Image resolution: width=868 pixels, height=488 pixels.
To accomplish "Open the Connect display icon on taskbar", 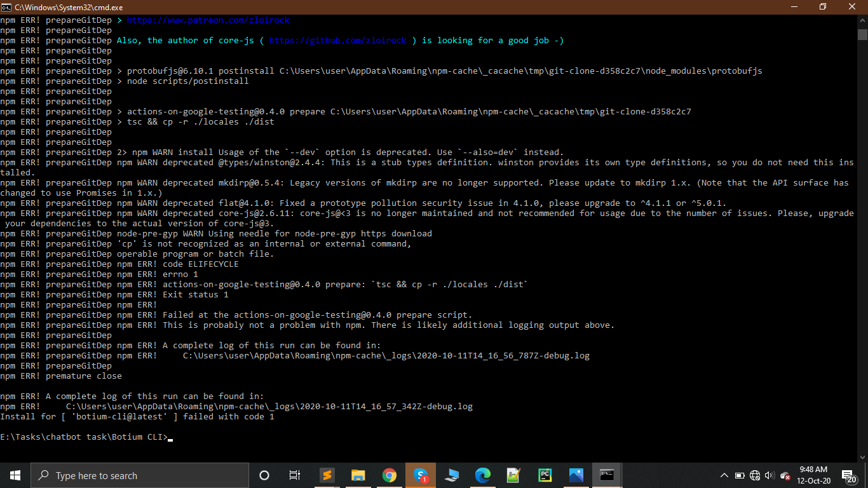I will 452,475.
